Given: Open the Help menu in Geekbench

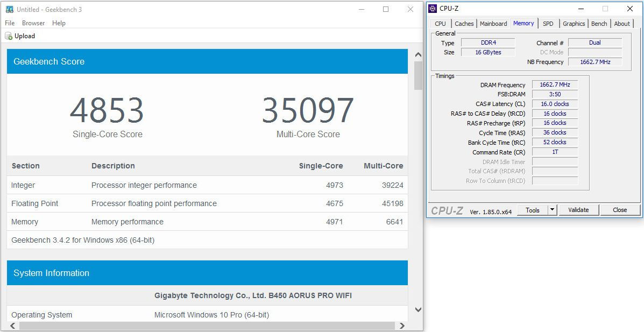Looking at the screenshot, I should 59,23.
